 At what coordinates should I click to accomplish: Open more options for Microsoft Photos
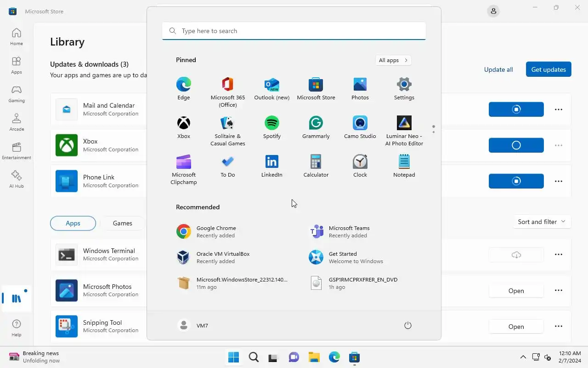559,290
